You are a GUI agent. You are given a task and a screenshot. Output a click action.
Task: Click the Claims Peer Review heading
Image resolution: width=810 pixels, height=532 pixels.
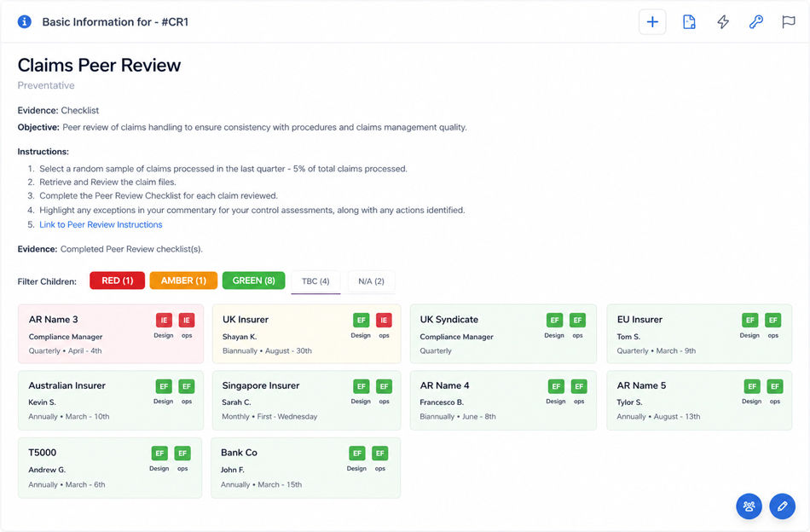[99, 66]
